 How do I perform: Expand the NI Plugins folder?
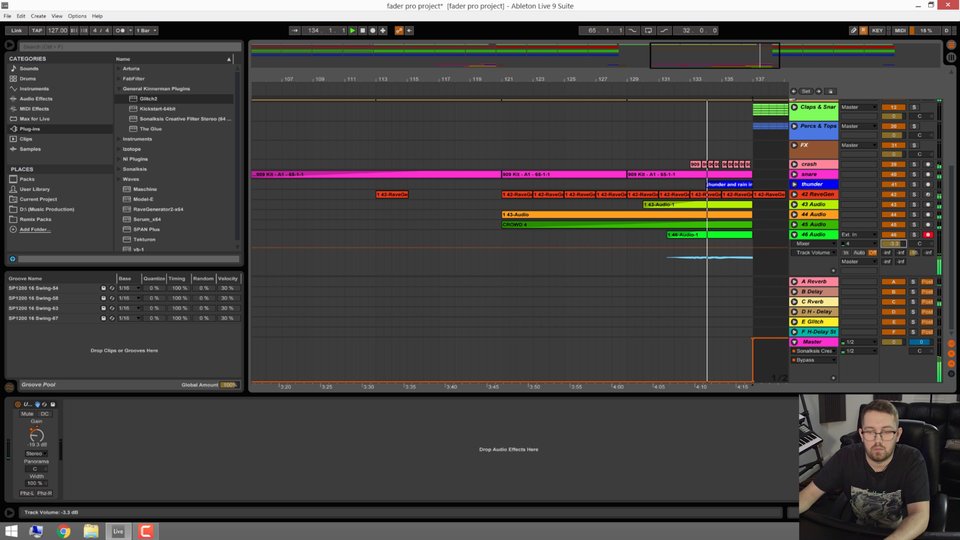coord(118,159)
